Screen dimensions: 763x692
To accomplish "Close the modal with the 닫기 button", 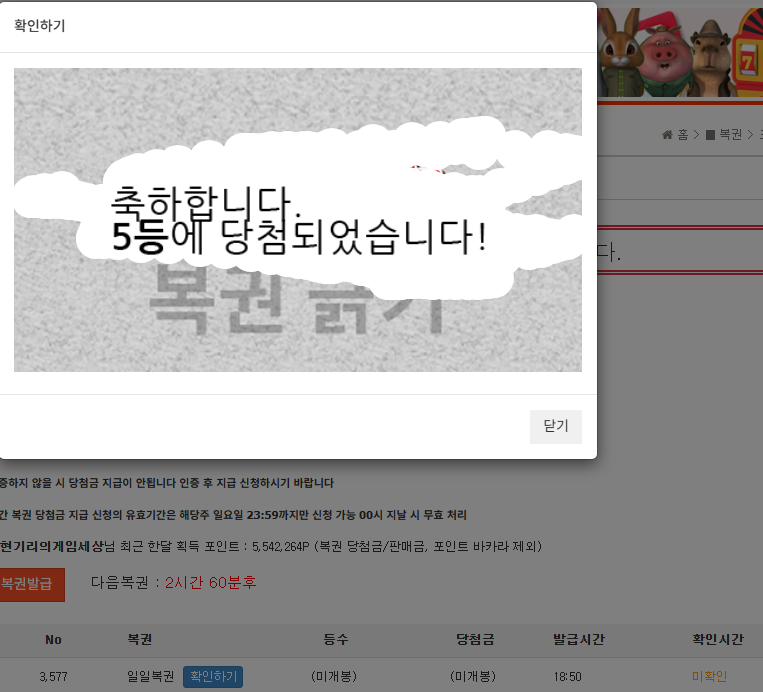I will [x=556, y=427].
